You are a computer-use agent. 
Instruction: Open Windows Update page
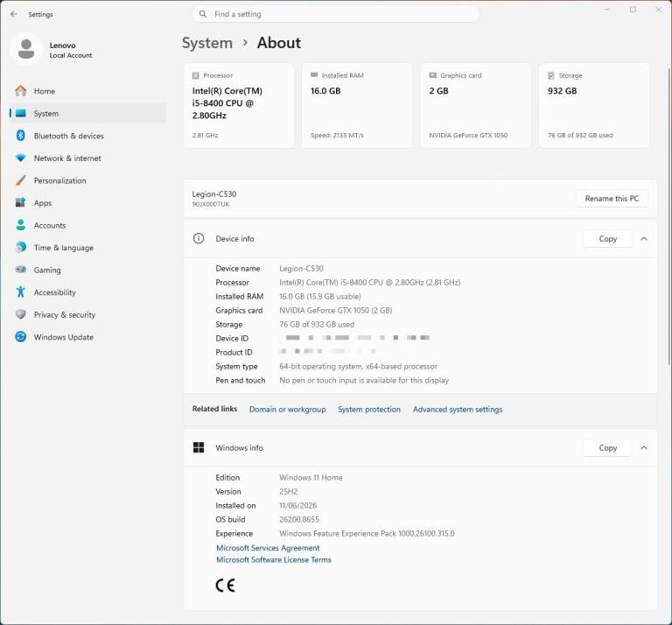(x=87, y=337)
